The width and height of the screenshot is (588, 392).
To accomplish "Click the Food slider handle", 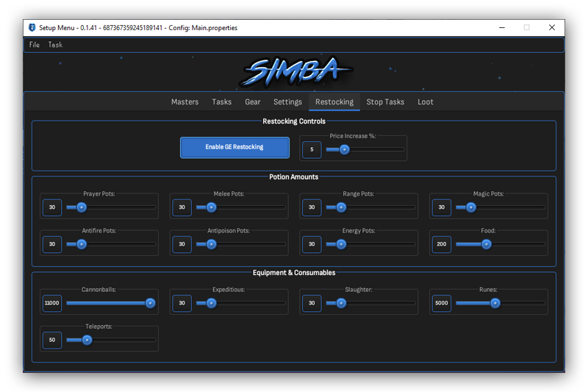I will coord(486,244).
